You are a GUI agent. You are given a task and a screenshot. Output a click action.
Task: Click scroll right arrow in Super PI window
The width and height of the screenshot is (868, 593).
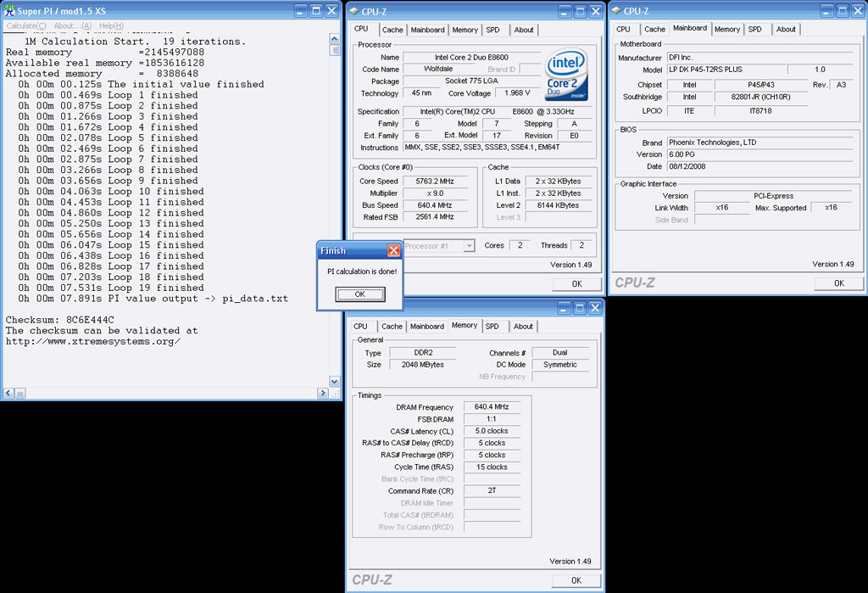coord(323,394)
